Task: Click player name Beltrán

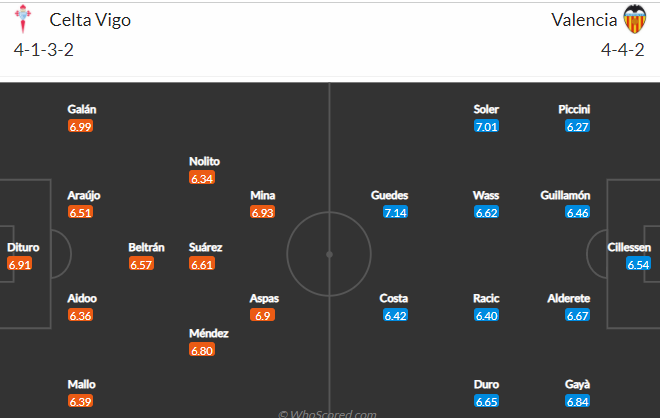Action: [x=146, y=247]
